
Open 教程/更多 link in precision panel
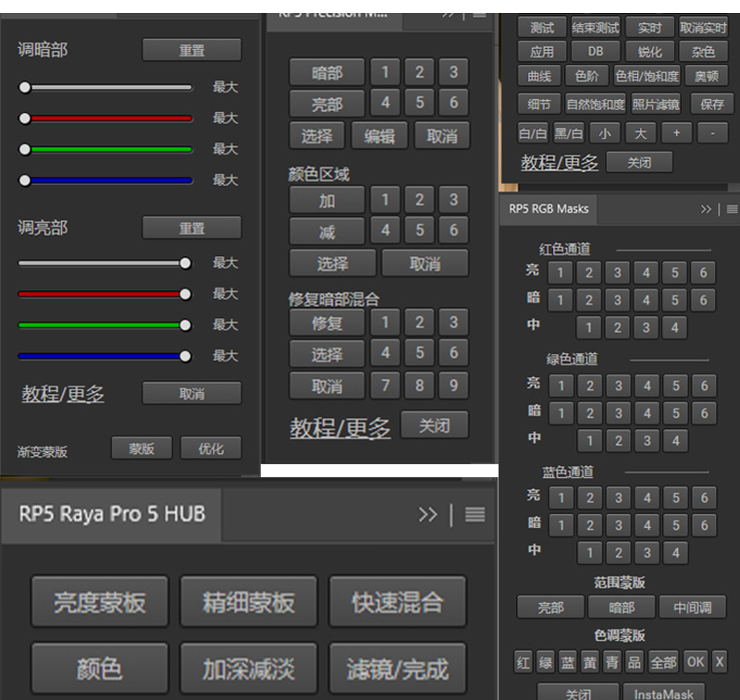click(x=340, y=428)
